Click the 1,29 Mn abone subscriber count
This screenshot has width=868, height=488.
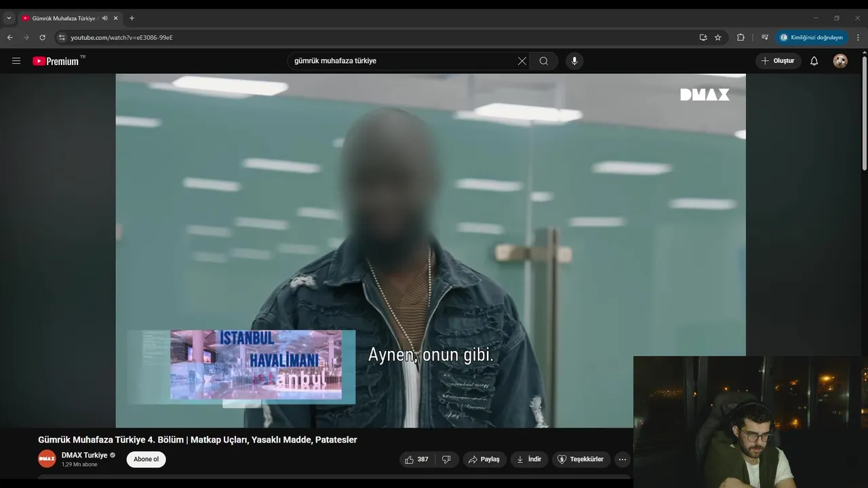(79, 465)
